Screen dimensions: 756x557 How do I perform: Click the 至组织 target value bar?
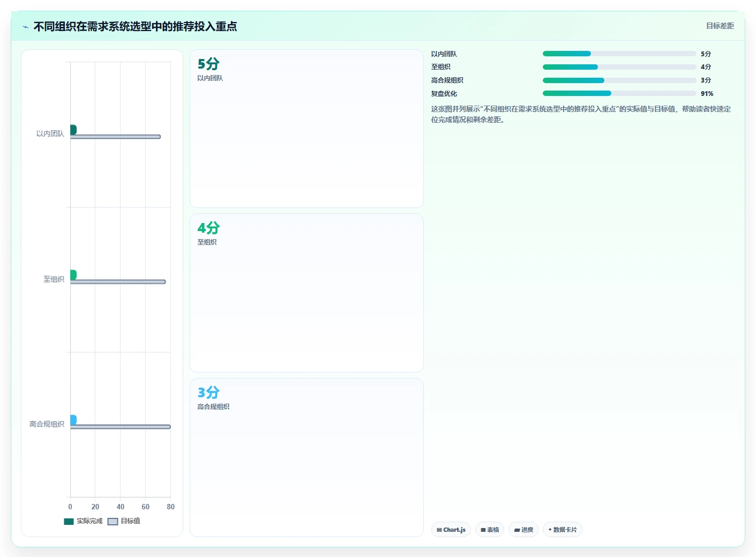[x=118, y=281]
